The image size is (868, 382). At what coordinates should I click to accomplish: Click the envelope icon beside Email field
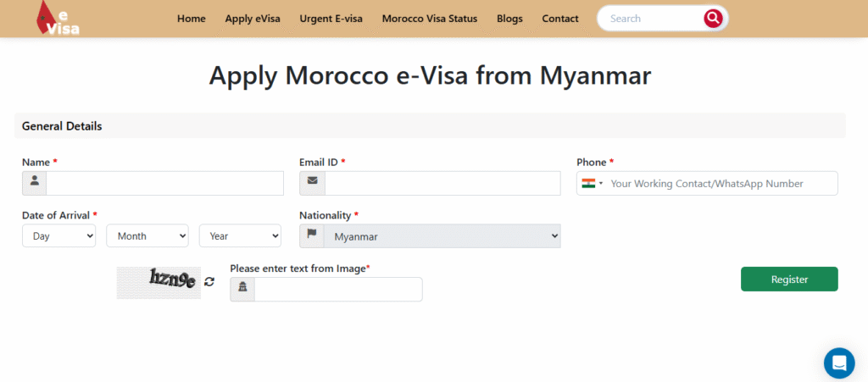312,183
